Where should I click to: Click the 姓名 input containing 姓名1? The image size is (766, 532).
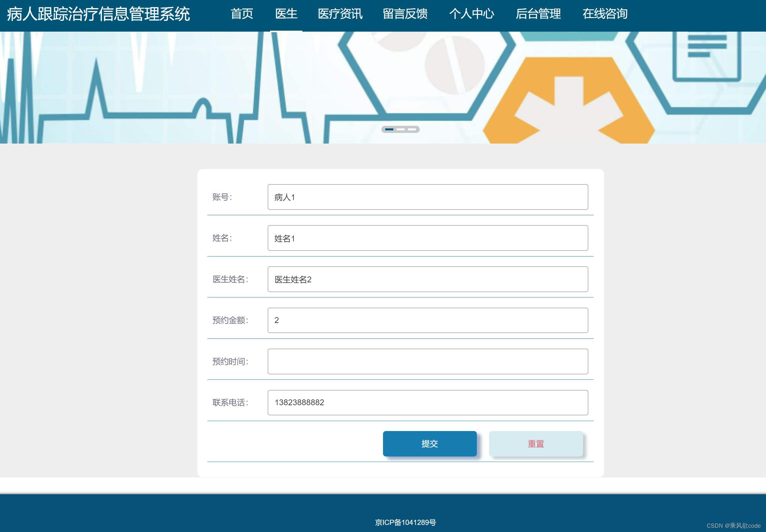pos(428,238)
